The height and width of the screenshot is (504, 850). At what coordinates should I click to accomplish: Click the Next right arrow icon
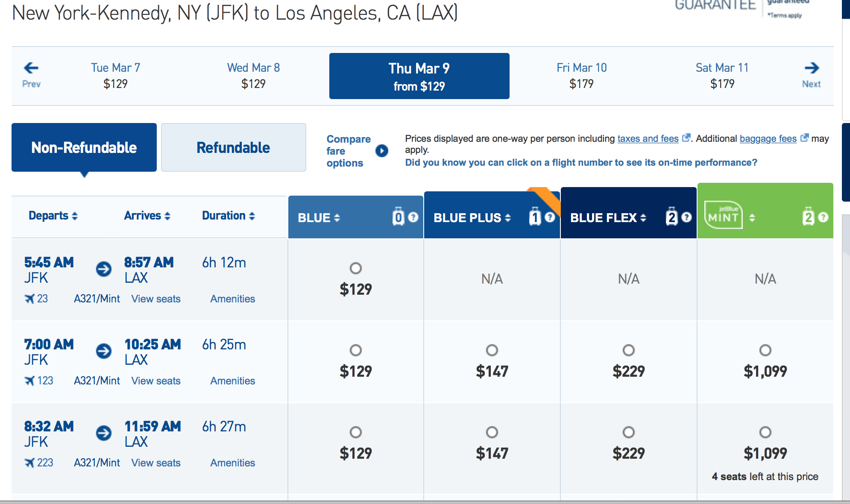coord(812,68)
